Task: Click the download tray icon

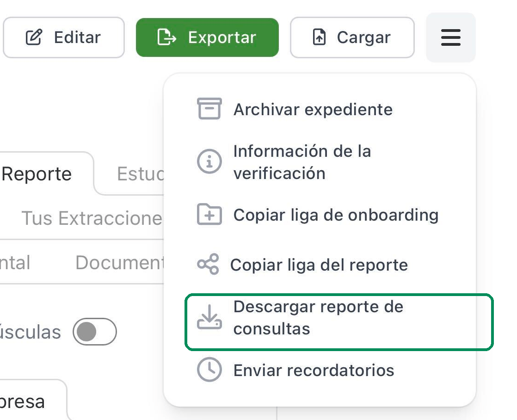Action: point(209,317)
